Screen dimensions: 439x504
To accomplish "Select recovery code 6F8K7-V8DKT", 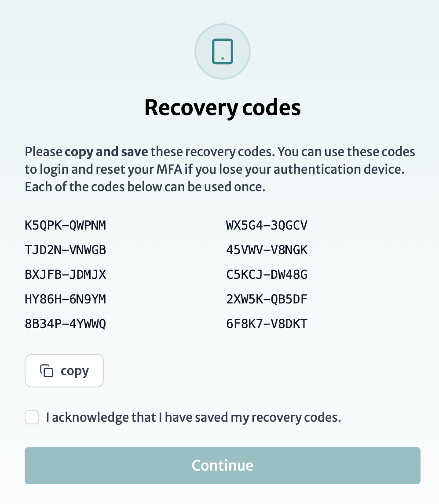I will pyautogui.click(x=267, y=324).
